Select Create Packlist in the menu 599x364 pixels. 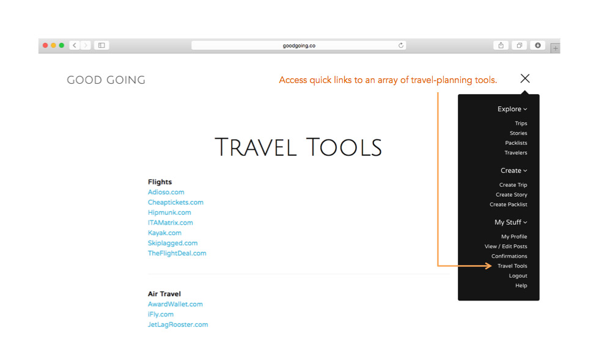click(x=509, y=205)
